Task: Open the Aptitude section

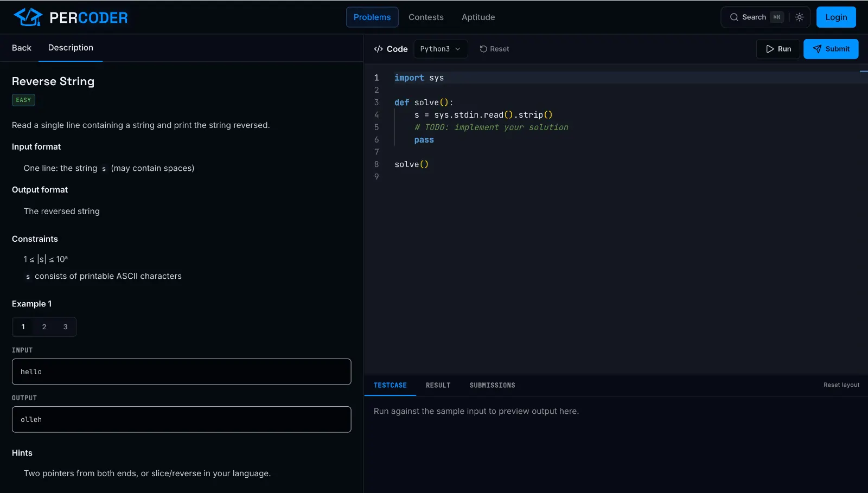Action: (x=478, y=17)
